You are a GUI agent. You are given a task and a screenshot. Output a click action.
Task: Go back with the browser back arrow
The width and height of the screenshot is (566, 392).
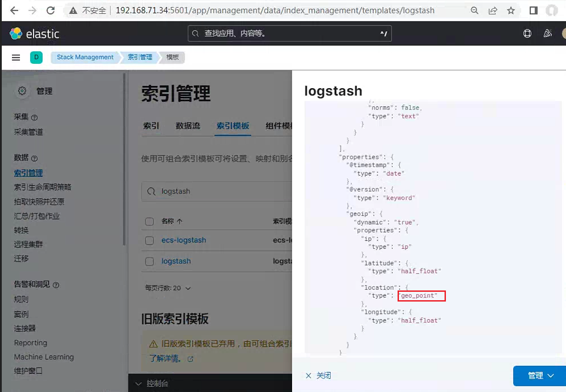click(14, 10)
